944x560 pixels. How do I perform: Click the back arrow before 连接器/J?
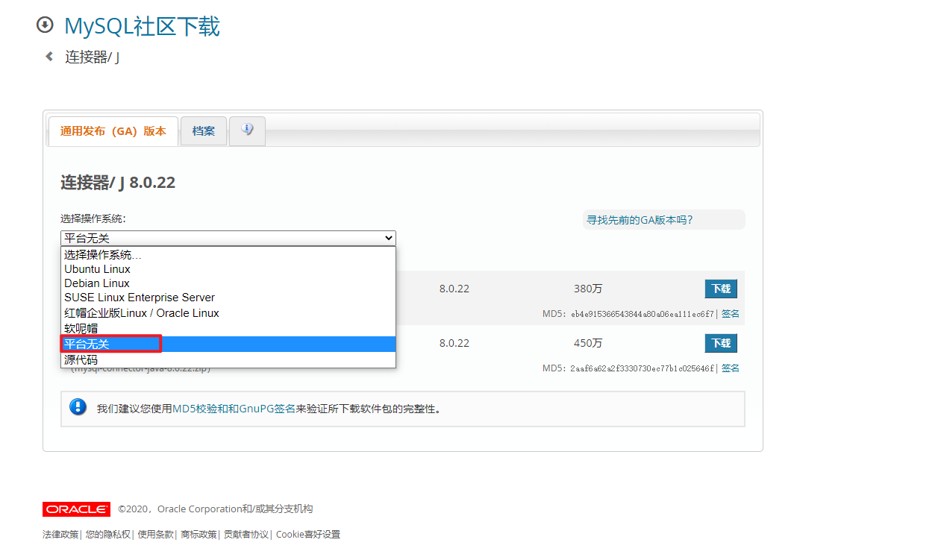point(49,56)
